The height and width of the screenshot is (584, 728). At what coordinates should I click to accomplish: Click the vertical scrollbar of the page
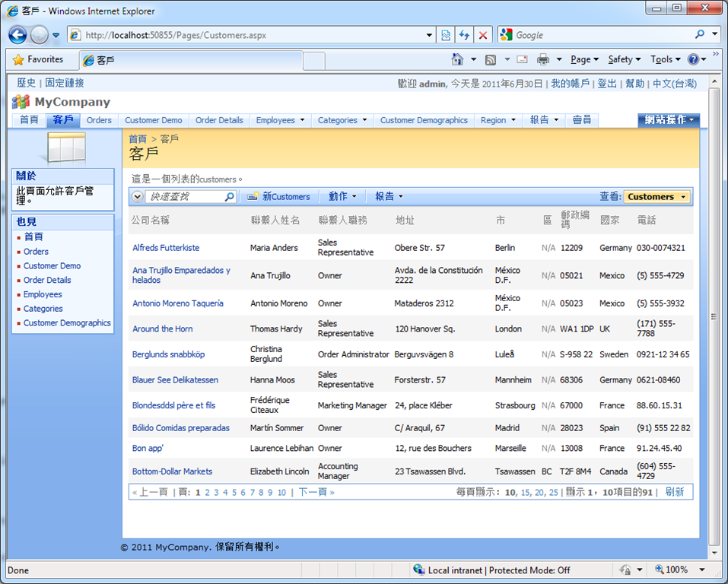(714, 317)
